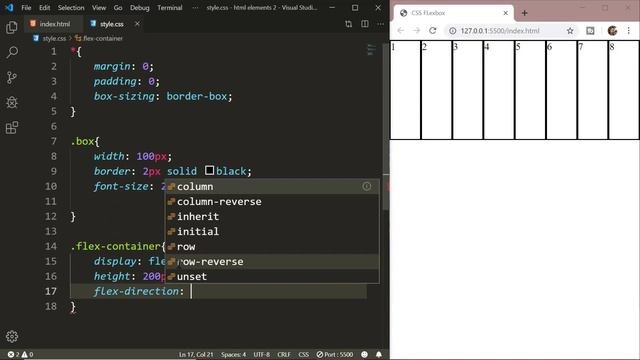This screenshot has height=360, width=640.
Task: Select 'row' from the autocomplete list
Action: pyautogui.click(x=272, y=247)
